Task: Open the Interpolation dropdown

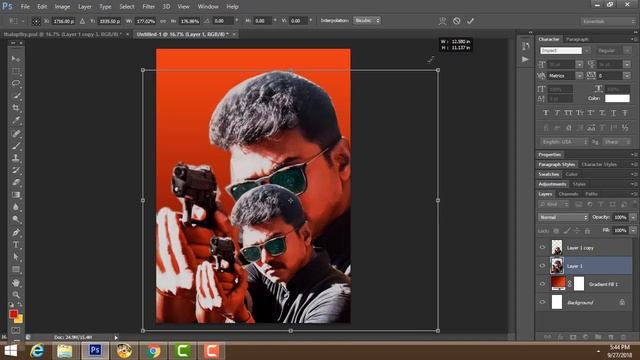Action: click(367, 20)
